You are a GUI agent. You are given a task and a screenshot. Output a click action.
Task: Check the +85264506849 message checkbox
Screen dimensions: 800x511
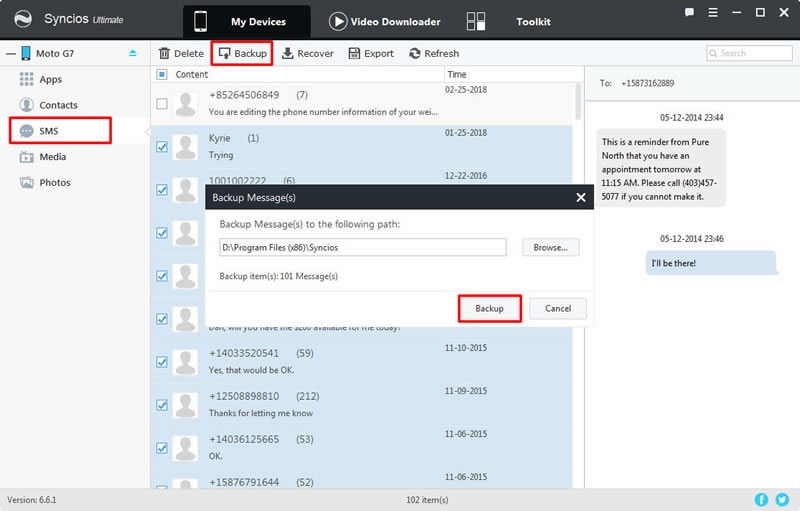(x=162, y=104)
